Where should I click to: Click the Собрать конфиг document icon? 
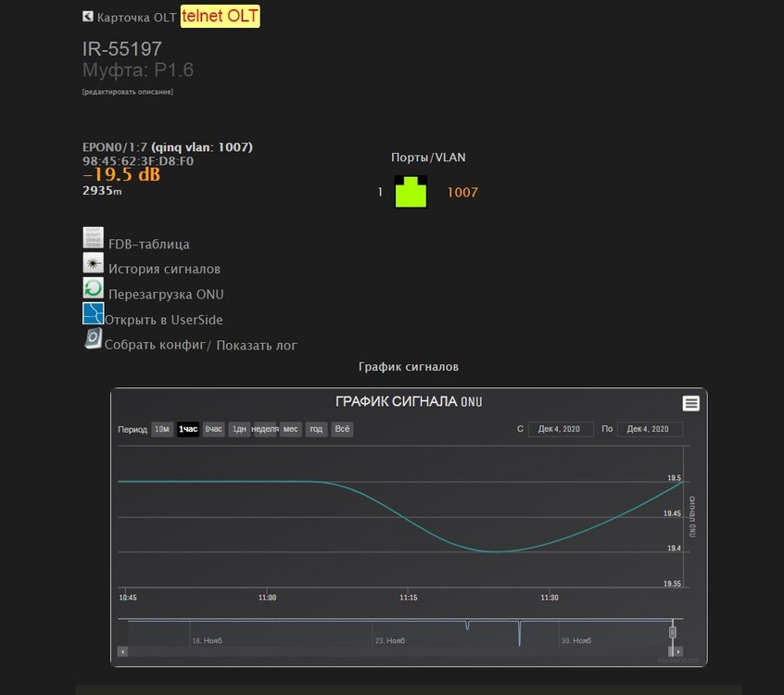pyautogui.click(x=93, y=338)
